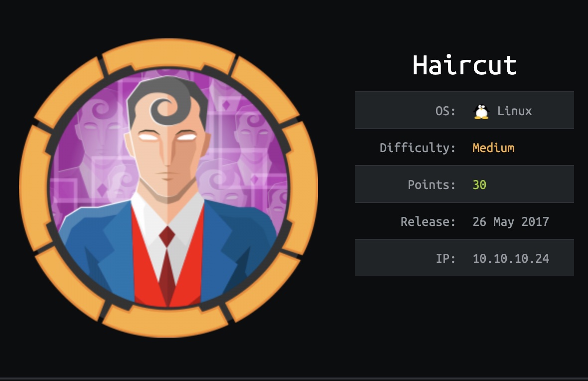Click the IP address 10.10.10.24
The image size is (588, 381).
pos(511,259)
